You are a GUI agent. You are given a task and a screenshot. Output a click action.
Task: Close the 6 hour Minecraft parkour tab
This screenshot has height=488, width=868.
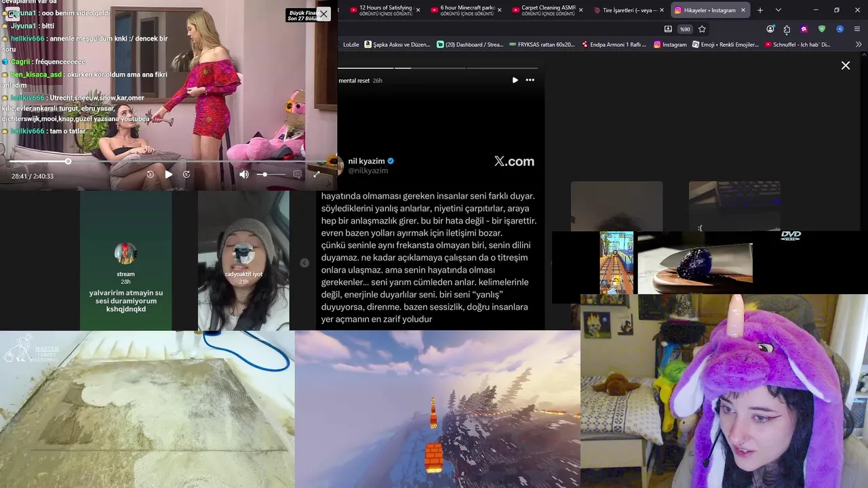[x=499, y=10]
